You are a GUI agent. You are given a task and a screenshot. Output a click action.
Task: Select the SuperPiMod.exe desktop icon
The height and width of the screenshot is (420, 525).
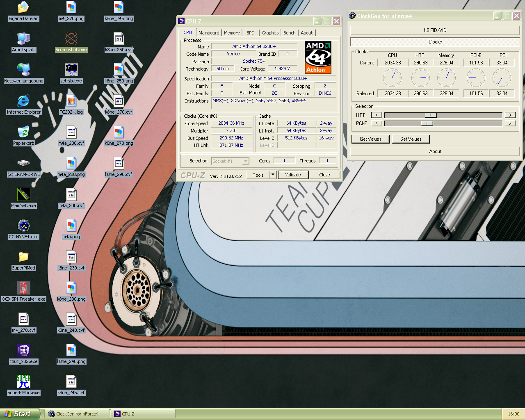pyautogui.click(x=23, y=385)
